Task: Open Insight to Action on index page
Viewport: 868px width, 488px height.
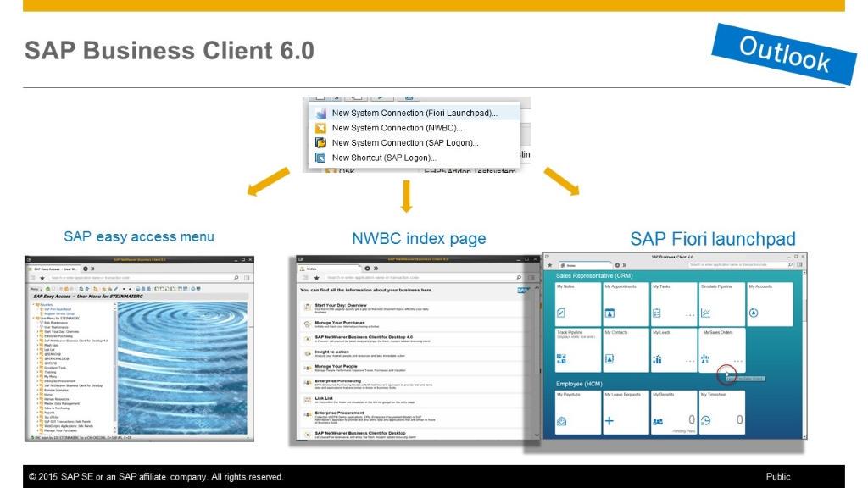Action: (331, 352)
